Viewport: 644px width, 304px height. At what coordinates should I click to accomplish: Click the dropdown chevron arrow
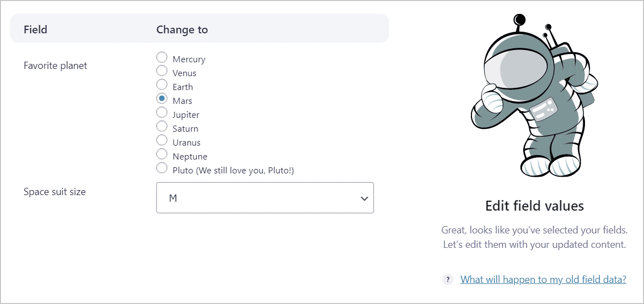[364, 198]
